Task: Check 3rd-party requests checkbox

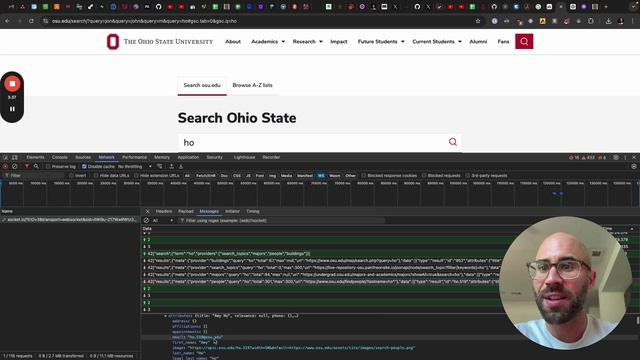Action: 468,176
